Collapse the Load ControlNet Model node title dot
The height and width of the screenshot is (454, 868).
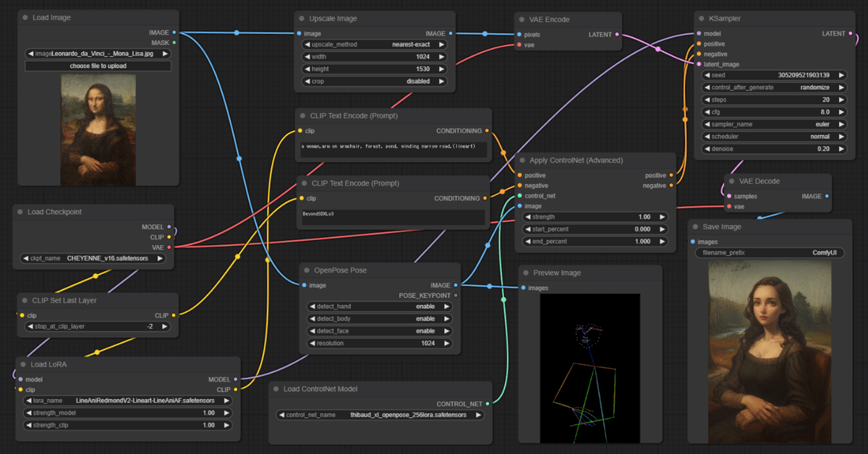(x=276, y=389)
